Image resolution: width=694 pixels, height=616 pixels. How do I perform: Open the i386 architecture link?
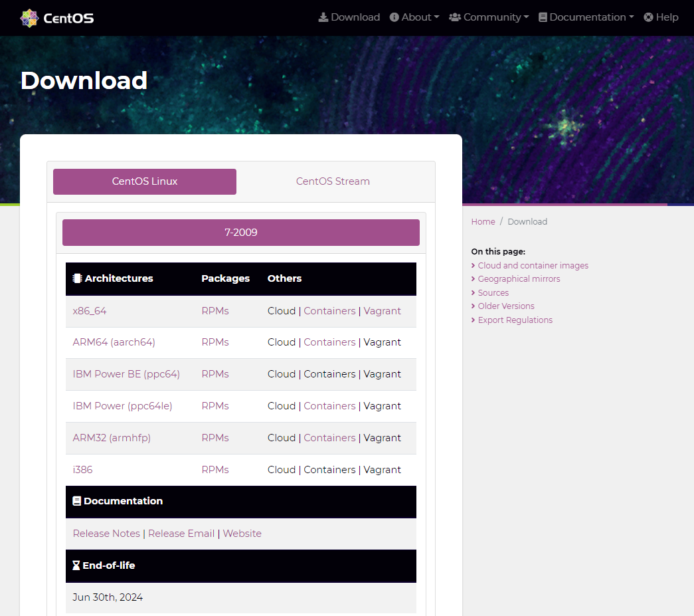coord(83,470)
